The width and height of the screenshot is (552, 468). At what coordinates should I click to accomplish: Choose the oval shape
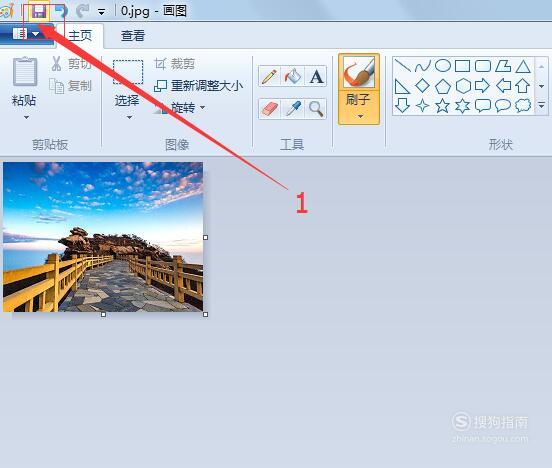point(443,65)
